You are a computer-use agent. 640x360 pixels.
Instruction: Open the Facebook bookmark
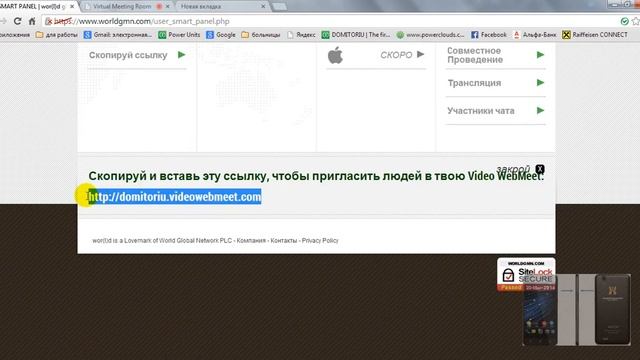pos(489,35)
